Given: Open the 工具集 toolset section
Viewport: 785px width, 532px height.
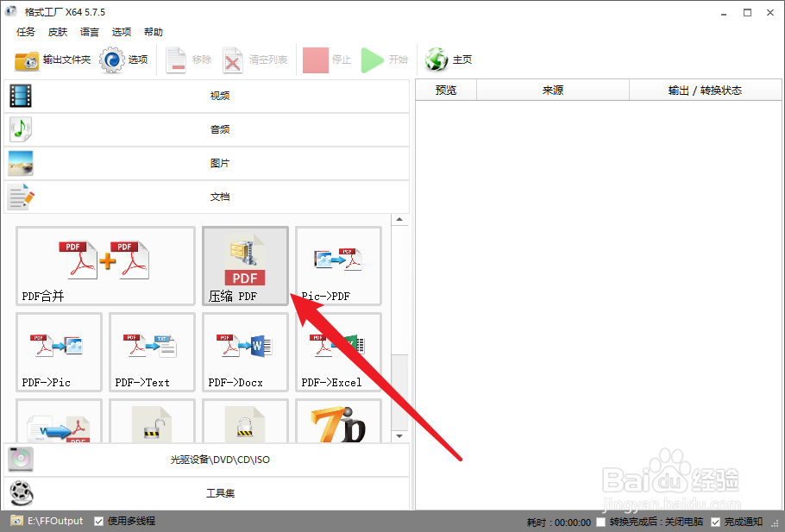Looking at the screenshot, I should tap(220, 493).
